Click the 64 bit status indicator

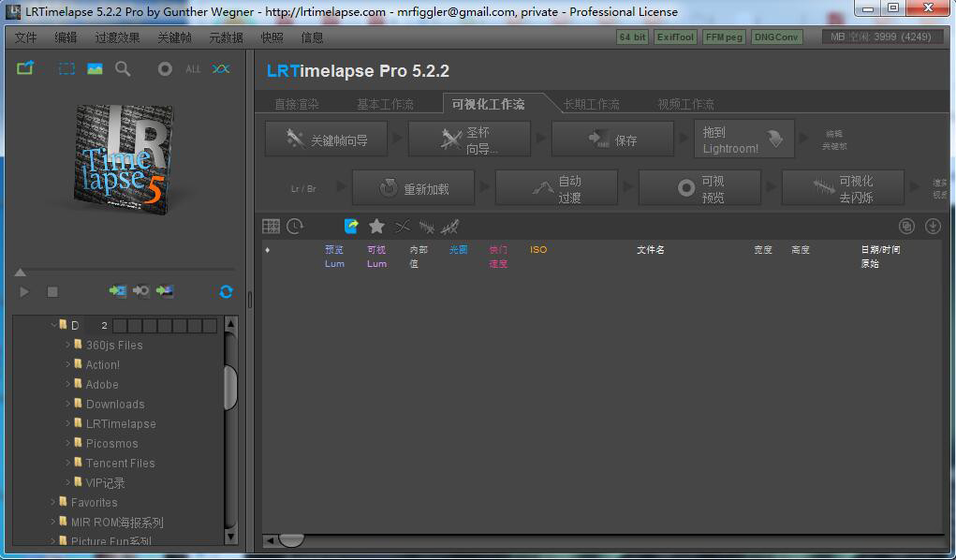coord(632,37)
